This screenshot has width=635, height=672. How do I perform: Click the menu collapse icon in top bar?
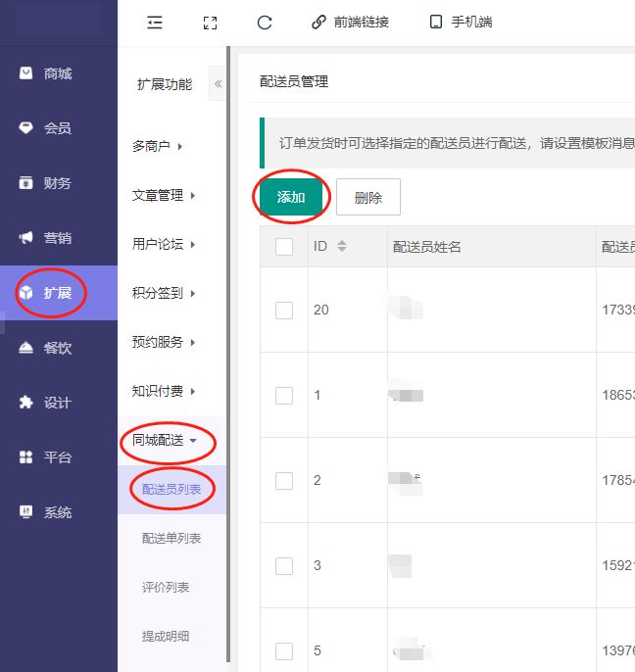coord(154,23)
